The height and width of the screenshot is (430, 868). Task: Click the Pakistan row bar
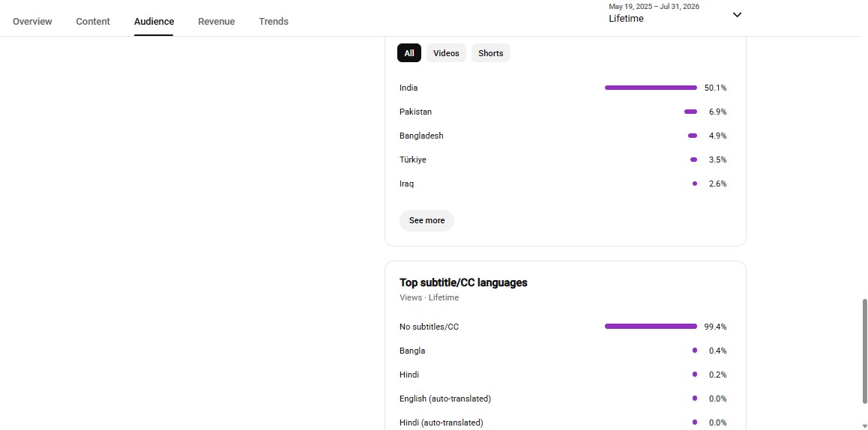pos(691,112)
